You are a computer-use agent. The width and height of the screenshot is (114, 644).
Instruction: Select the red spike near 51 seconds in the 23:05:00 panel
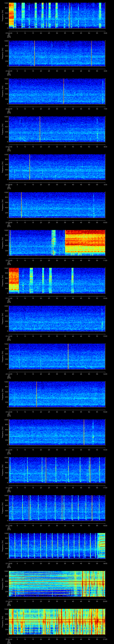tap(91, 53)
